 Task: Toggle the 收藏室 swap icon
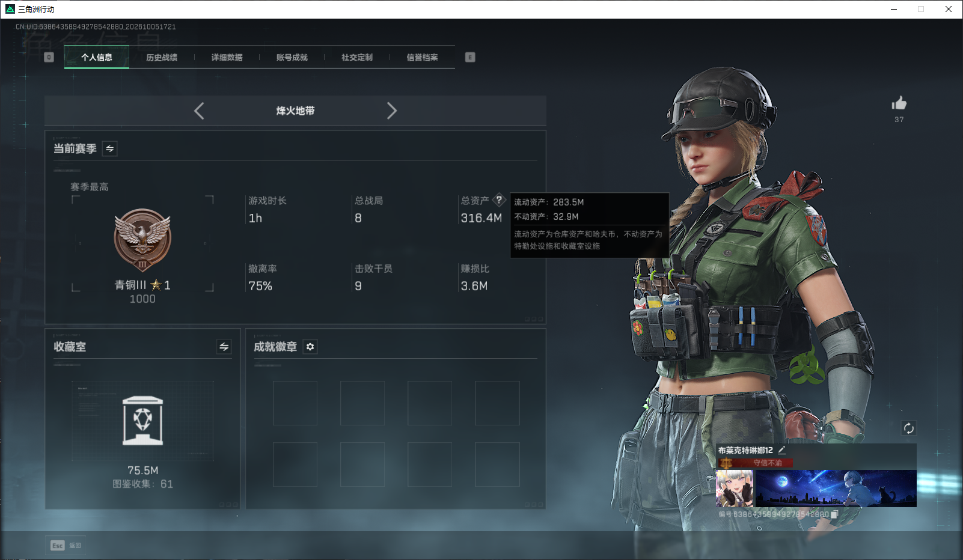click(224, 347)
